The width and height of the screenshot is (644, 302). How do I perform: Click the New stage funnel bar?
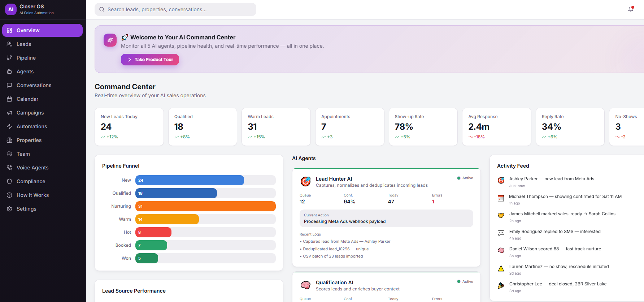190,180
